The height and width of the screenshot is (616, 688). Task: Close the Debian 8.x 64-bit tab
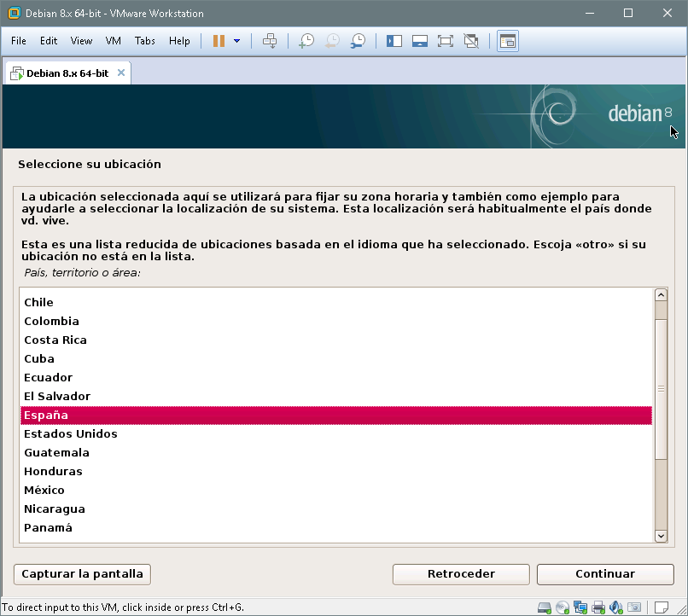click(121, 73)
